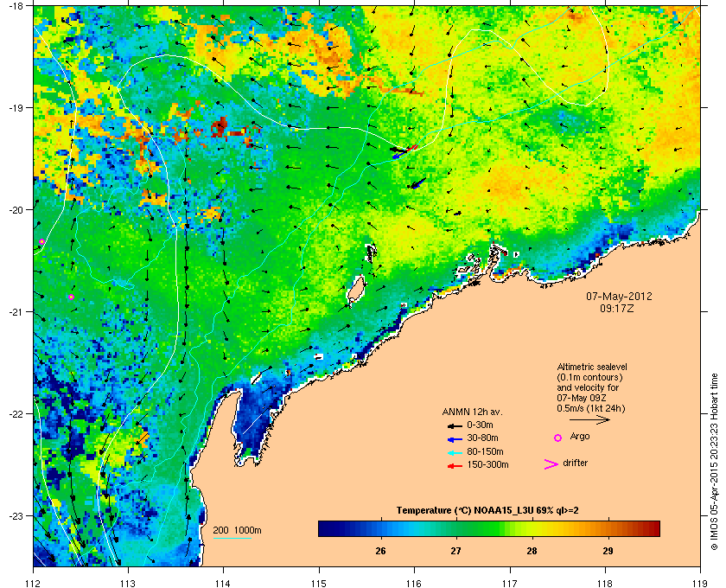Click the cyan 80-150m legend arrow
726x588 pixels.
click(455, 452)
